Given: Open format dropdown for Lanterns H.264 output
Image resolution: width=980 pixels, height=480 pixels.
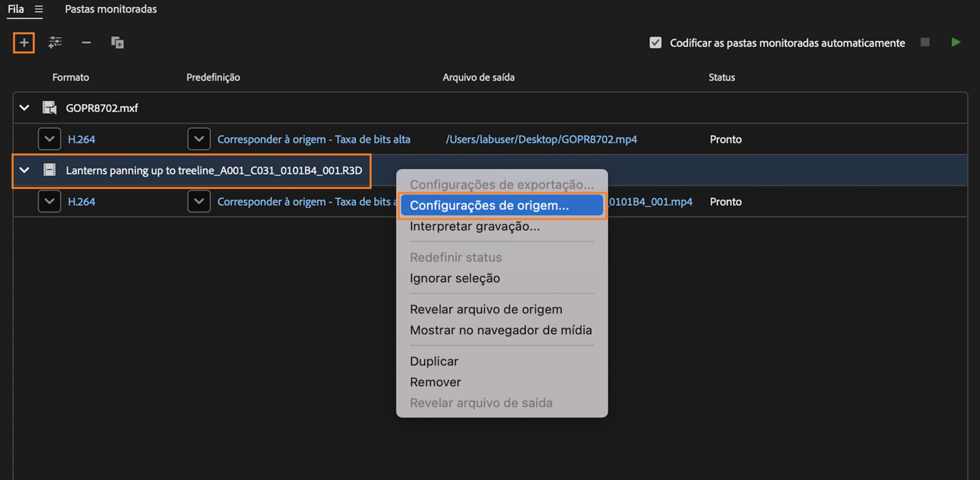Looking at the screenshot, I should [50, 201].
